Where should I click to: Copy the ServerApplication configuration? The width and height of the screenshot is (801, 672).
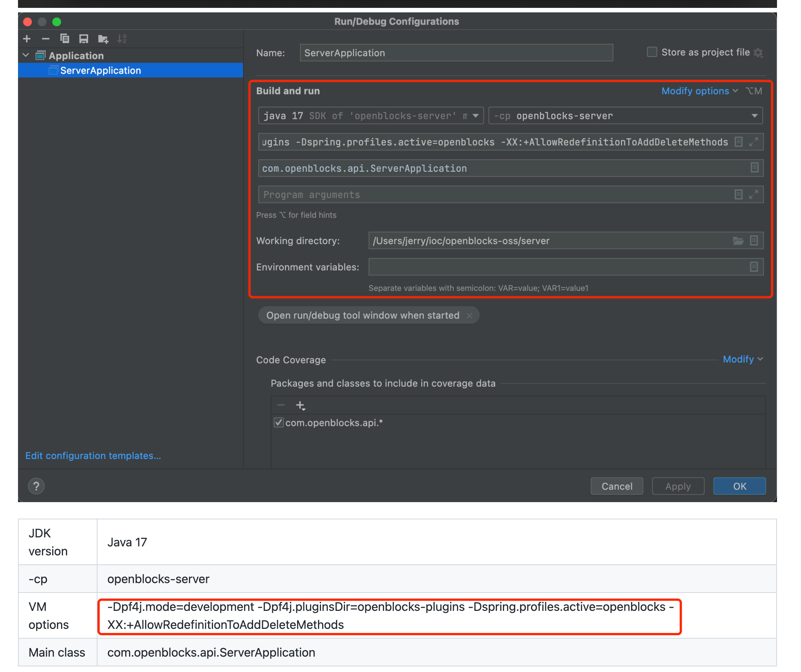65,39
